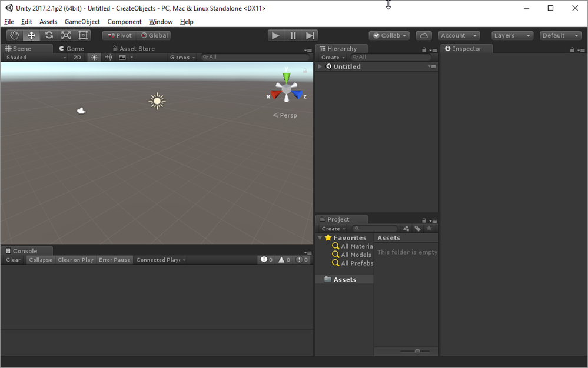
Task: Open Scene panel options menu
Action: [308, 50]
